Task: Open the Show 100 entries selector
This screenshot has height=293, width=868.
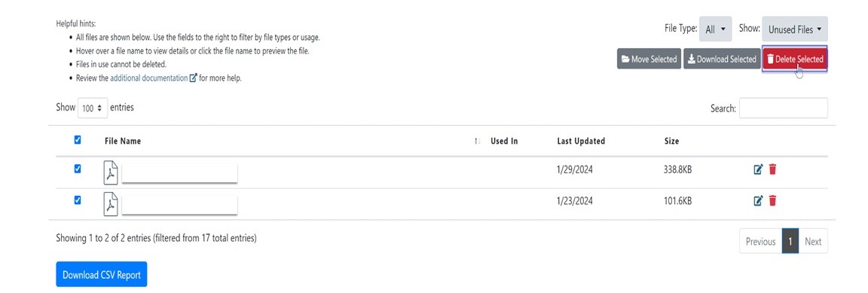Action: click(x=92, y=108)
